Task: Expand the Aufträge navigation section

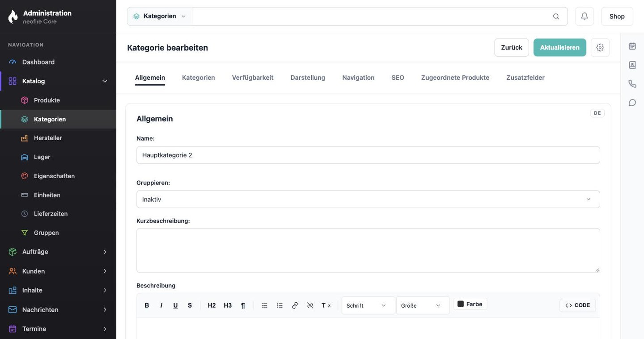Action: click(x=58, y=252)
